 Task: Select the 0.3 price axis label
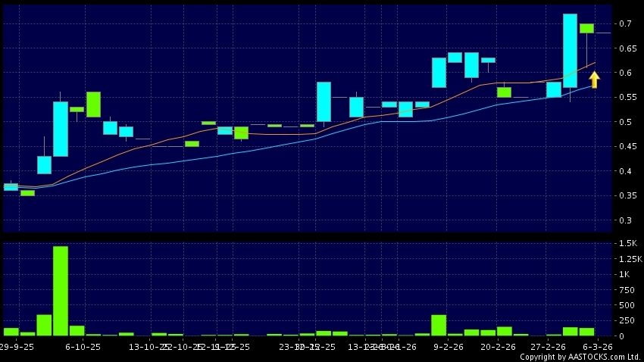[625, 221]
